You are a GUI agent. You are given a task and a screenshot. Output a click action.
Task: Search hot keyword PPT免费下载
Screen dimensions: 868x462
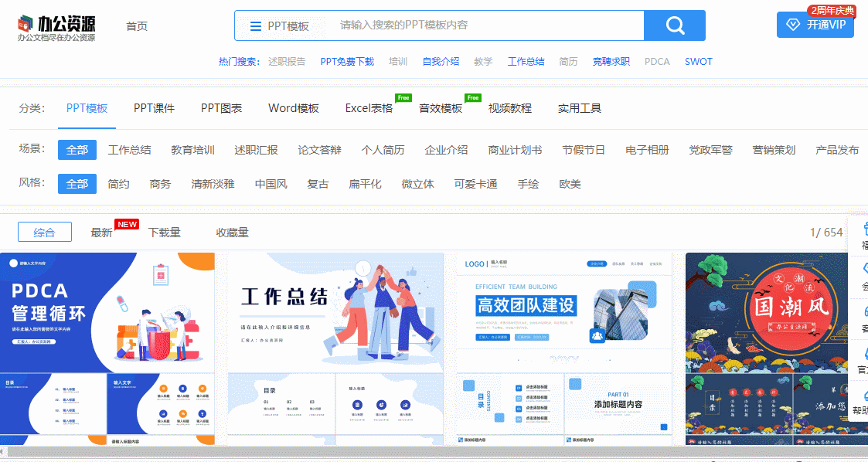tap(347, 61)
